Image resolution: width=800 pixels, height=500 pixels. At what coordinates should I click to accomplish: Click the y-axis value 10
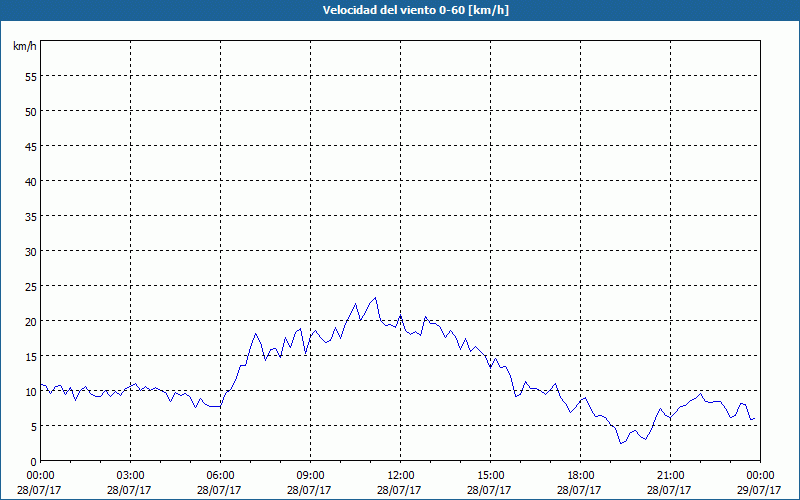point(31,392)
